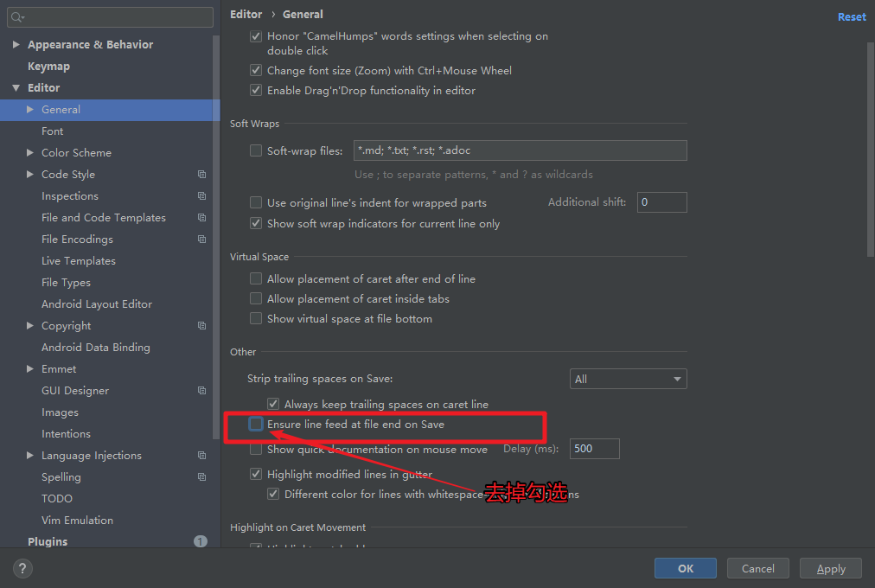Image resolution: width=875 pixels, height=588 pixels.
Task: Click the project-level icon beside Spelling
Action: tap(202, 477)
